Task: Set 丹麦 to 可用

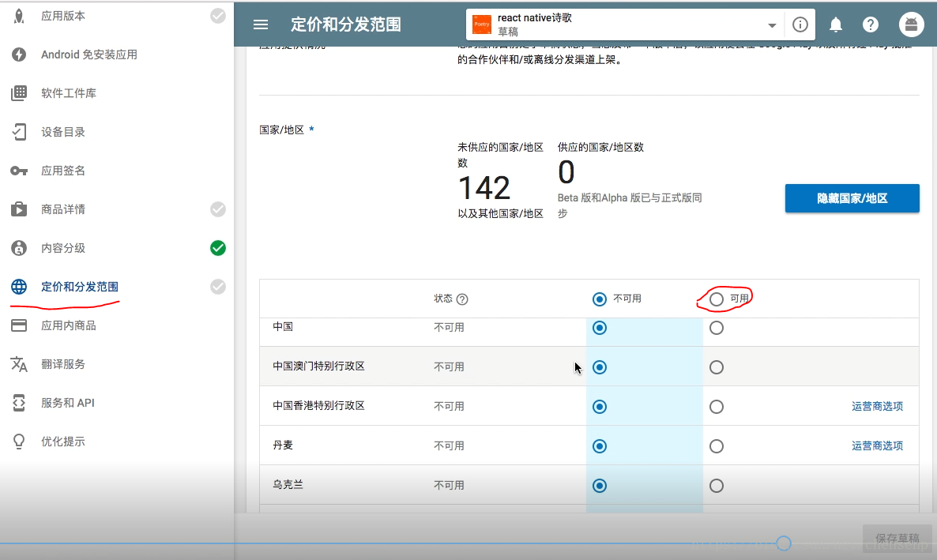Action: pyautogui.click(x=717, y=446)
